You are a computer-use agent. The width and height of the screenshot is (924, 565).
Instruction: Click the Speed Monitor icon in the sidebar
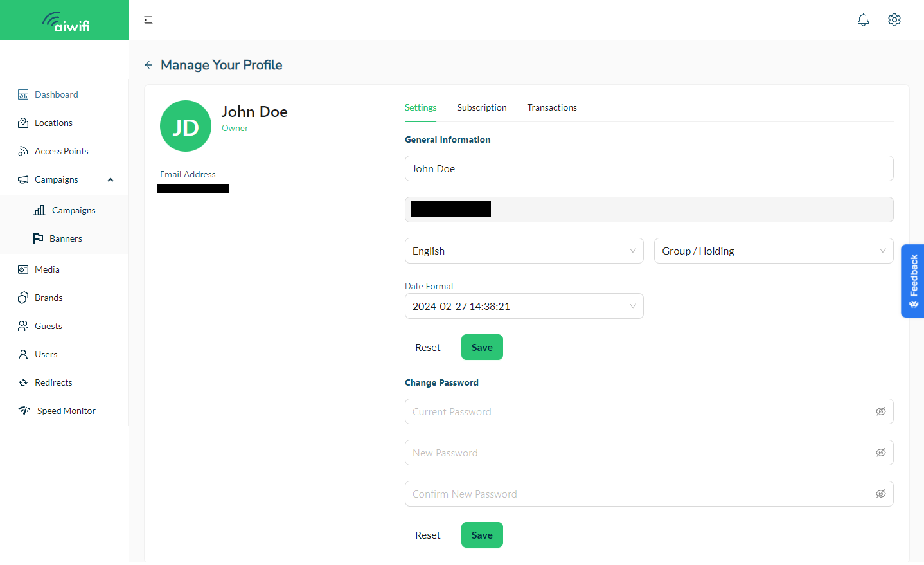point(24,411)
